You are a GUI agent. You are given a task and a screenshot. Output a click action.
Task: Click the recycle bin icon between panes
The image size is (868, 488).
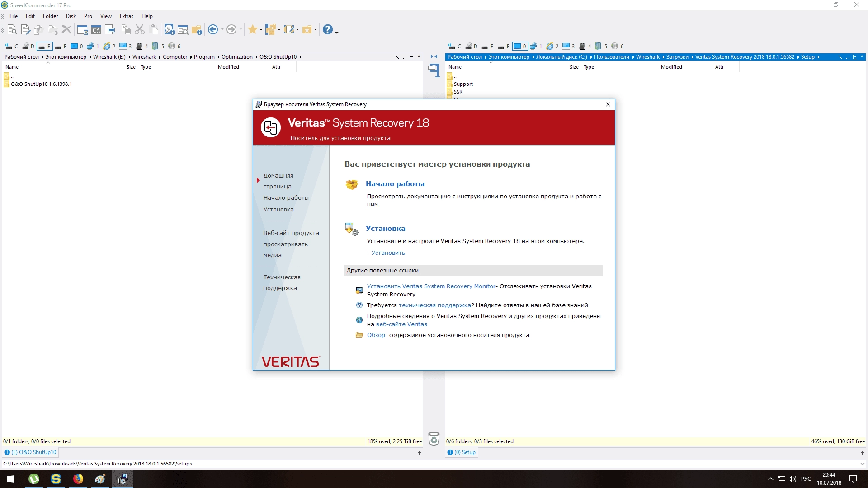point(434,439)
